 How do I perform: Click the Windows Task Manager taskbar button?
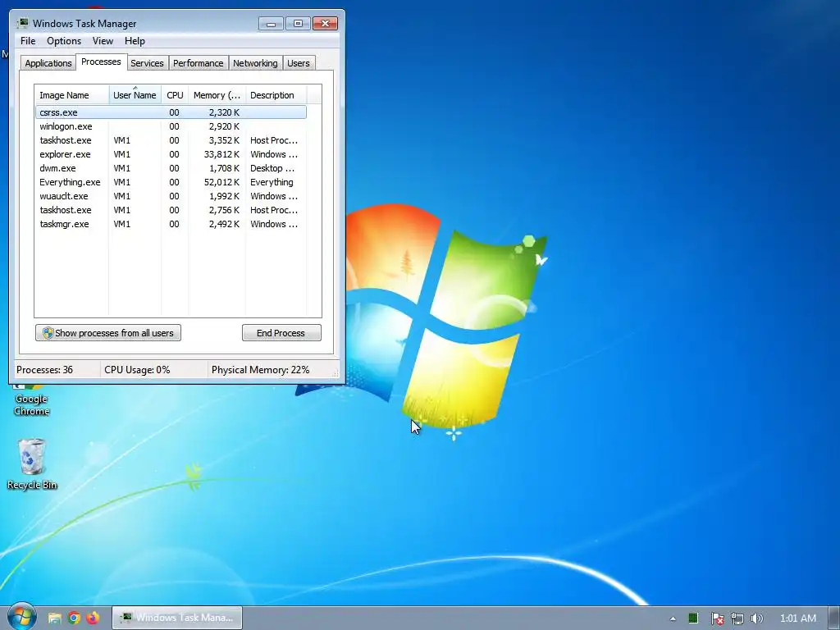(x=177, y=618)
